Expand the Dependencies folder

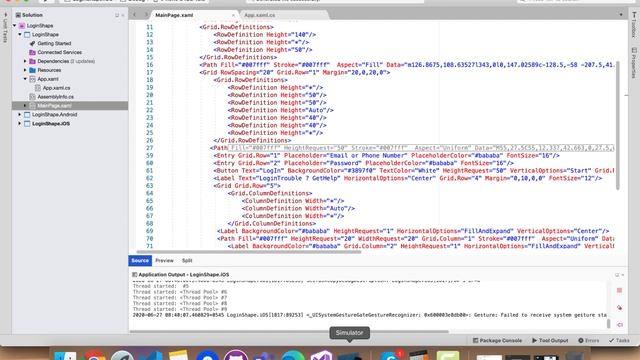point(25,61)
